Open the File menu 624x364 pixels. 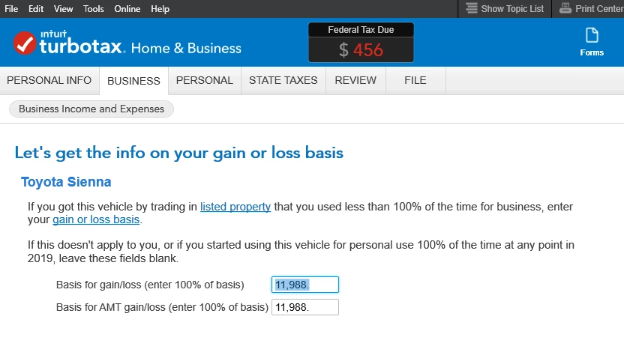[x=11, y=9]
